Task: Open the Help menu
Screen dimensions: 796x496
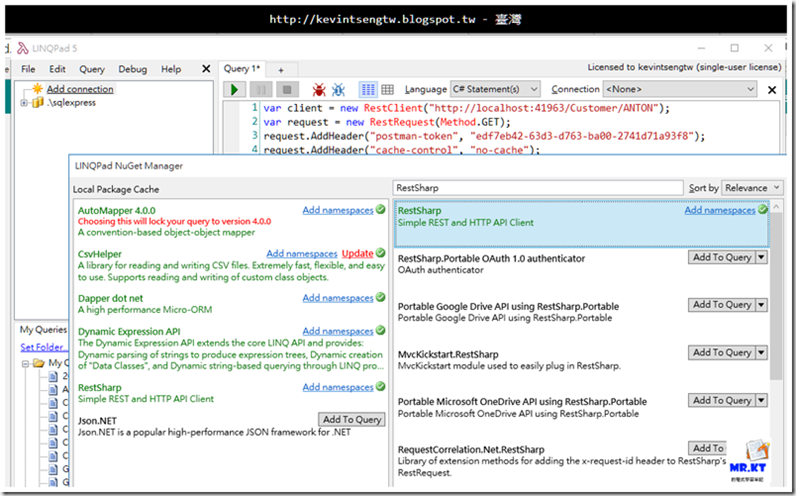Action: point(171,69)
